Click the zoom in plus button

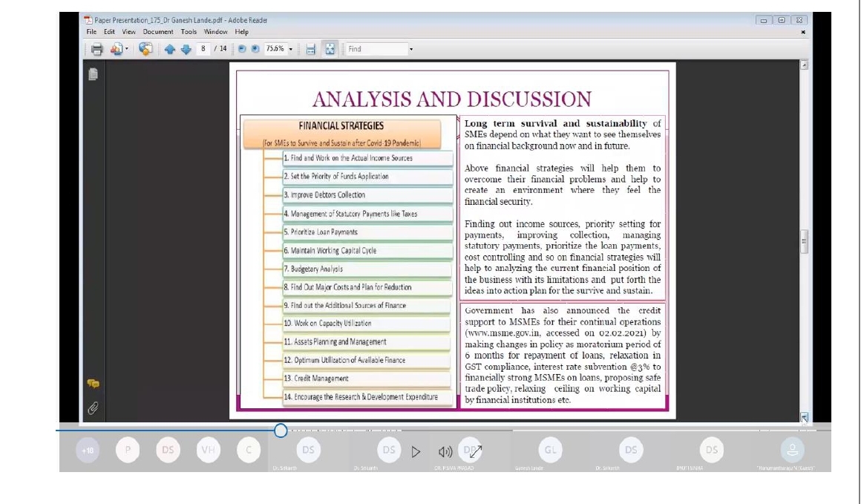pyautogui.click(x=255, y=50)
